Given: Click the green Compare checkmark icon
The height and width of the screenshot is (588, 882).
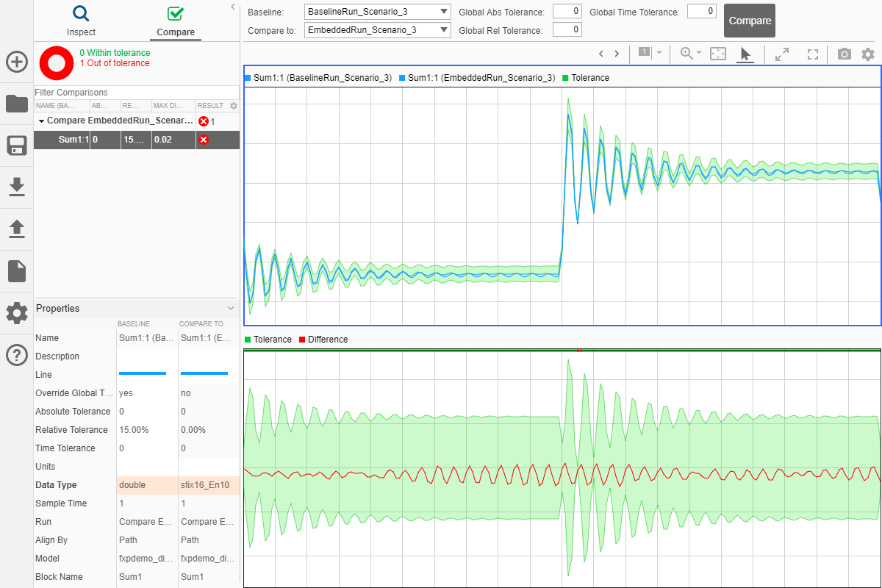Looking at the screenshot, I should pos(176,14).
